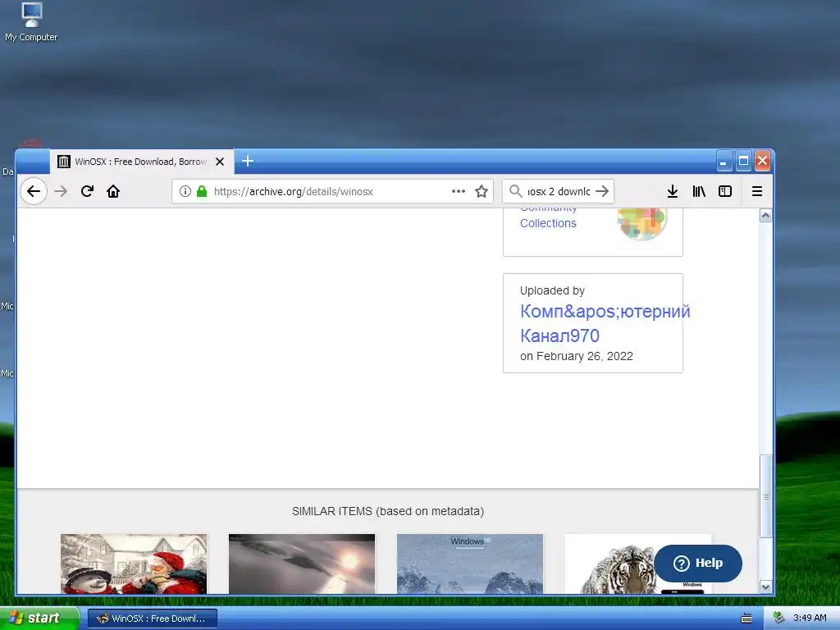Image resolution: width=840 pixels, height=630 pixels.
Task: Click the Help button
Action: pyautogui.click(x=698, y=563)
